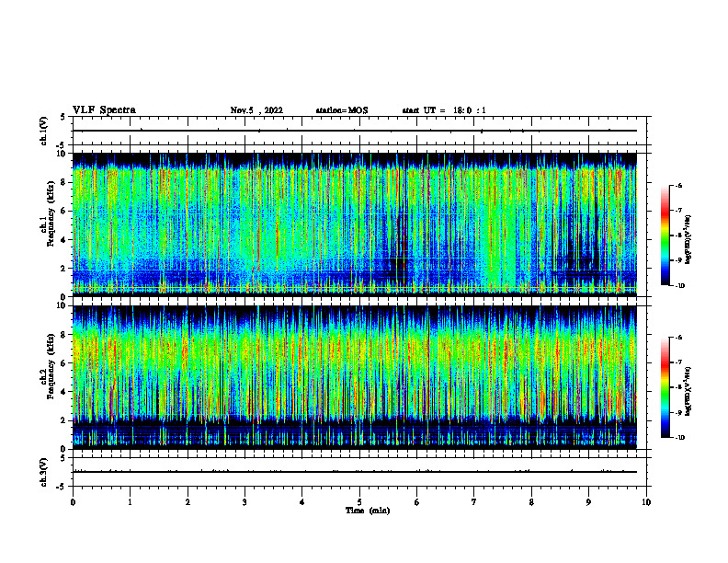Image resolution: width=728 pixels, height=563 pixels.
Task: Click the "-9" label on upper colorbar
Action: 678,260
